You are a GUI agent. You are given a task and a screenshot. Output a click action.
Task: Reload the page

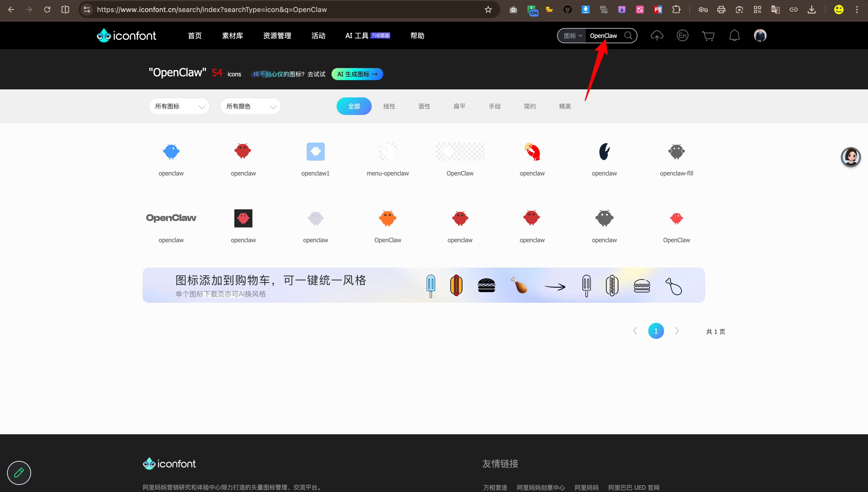click(x=47, y=10)
